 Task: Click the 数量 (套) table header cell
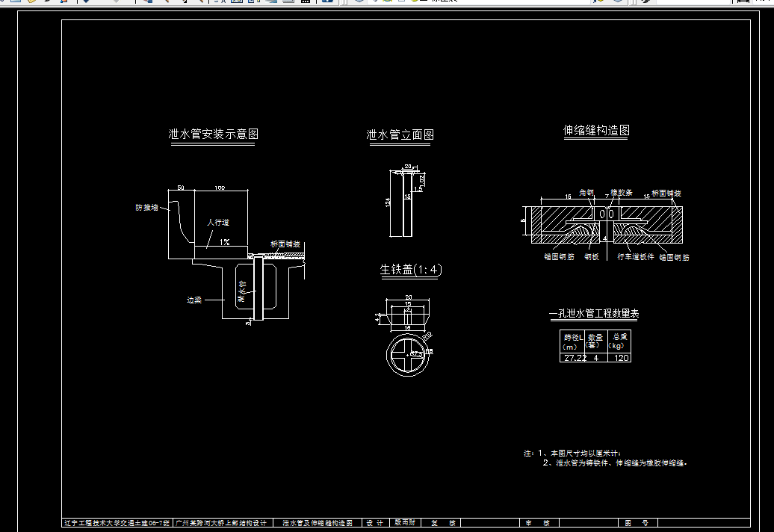(596, 341)
